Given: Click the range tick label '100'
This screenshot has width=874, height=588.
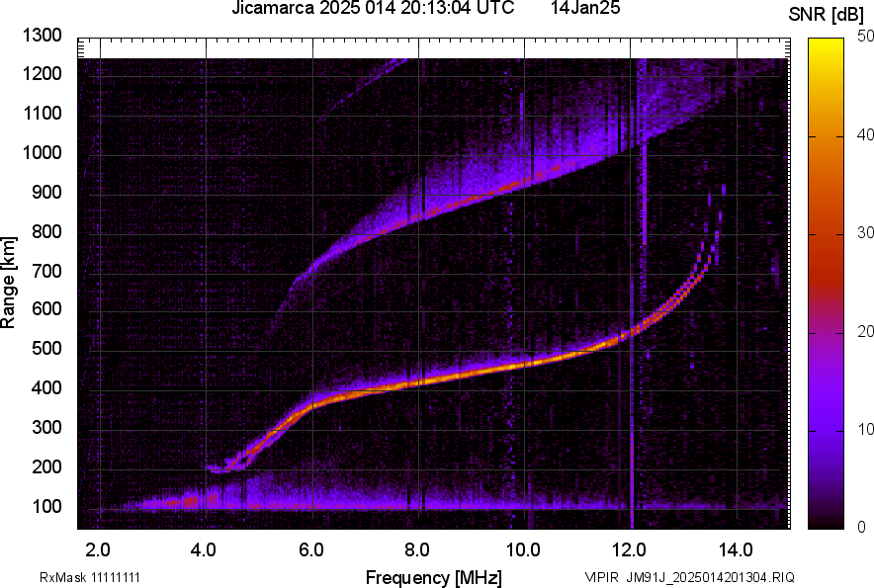Looking at the screenshot, I should (x=46, y=506).
